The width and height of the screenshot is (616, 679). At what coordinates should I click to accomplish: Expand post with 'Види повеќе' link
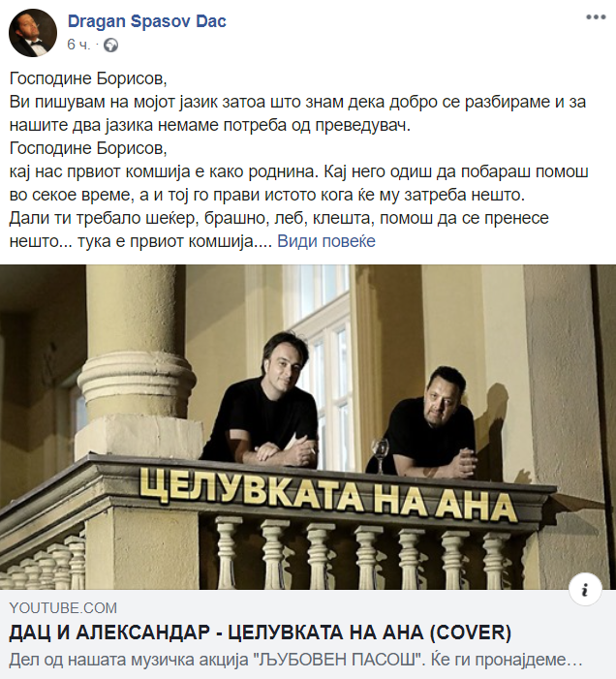point(326,241)
